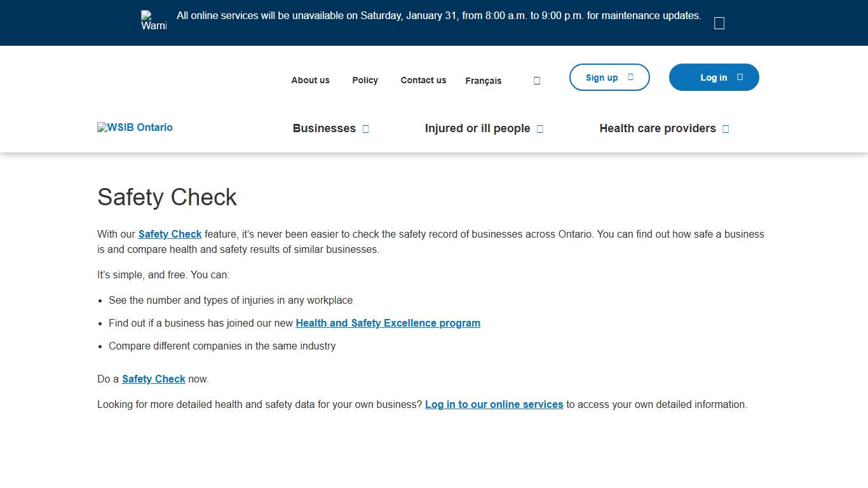Viewport: 868px width, 488px height.
Task: Open the About us menu item
Action: pos(310,80)
